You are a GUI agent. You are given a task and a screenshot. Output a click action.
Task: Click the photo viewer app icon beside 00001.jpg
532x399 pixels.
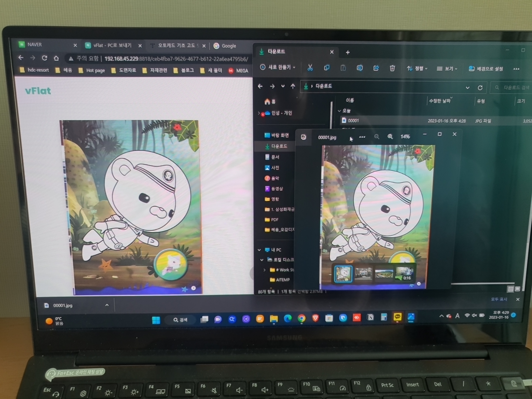pyautogui.click(x=303, y=137)
